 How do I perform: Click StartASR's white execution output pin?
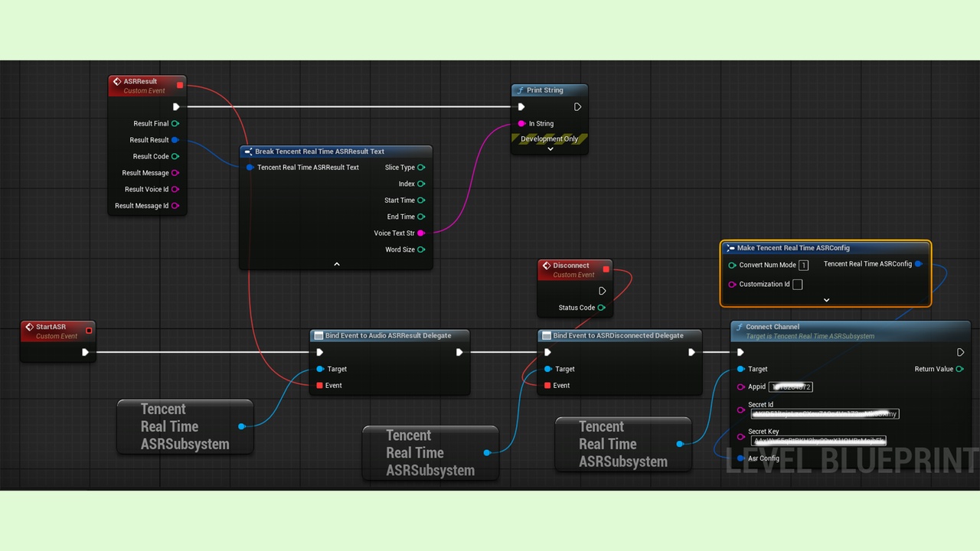[x=85, y=352]
